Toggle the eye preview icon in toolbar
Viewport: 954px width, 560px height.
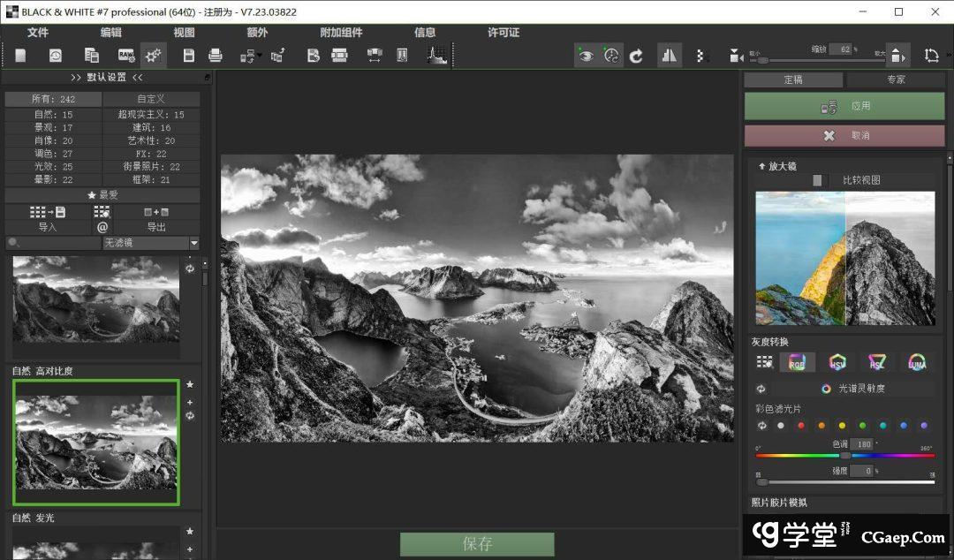585,56
